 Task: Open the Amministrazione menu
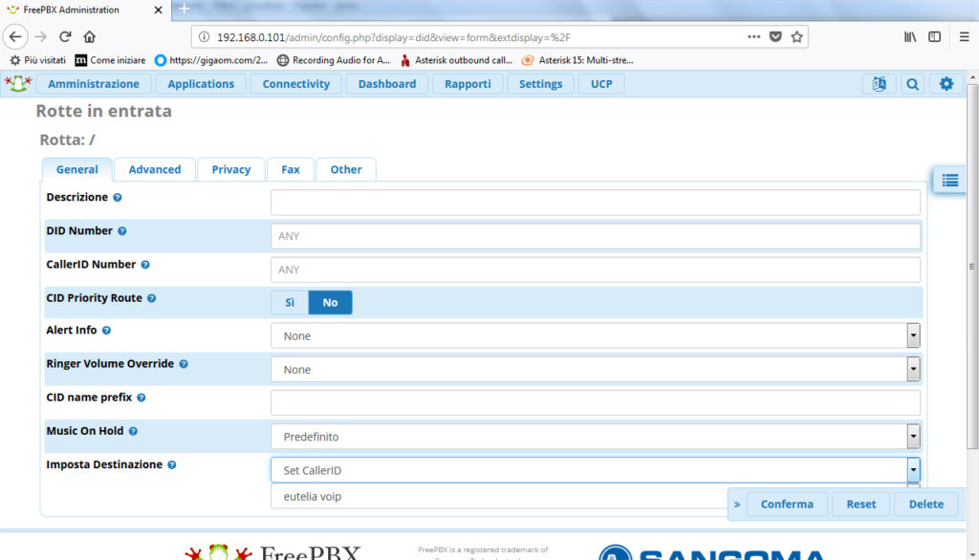pyautogui.click(x=94, y=84)
